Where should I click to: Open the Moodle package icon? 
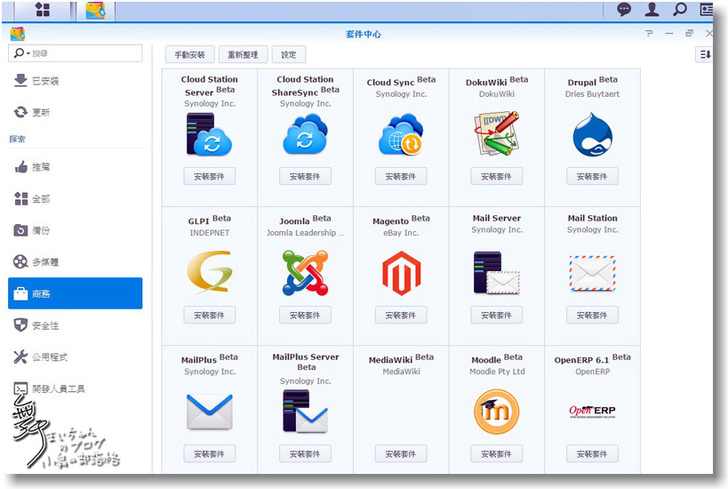click(497, 410)
